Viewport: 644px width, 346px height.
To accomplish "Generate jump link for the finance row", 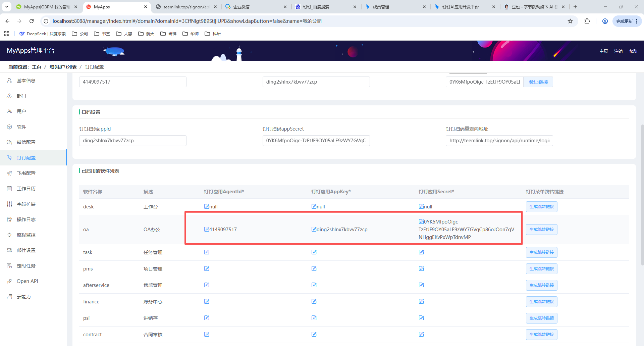I will click(542, 302).
